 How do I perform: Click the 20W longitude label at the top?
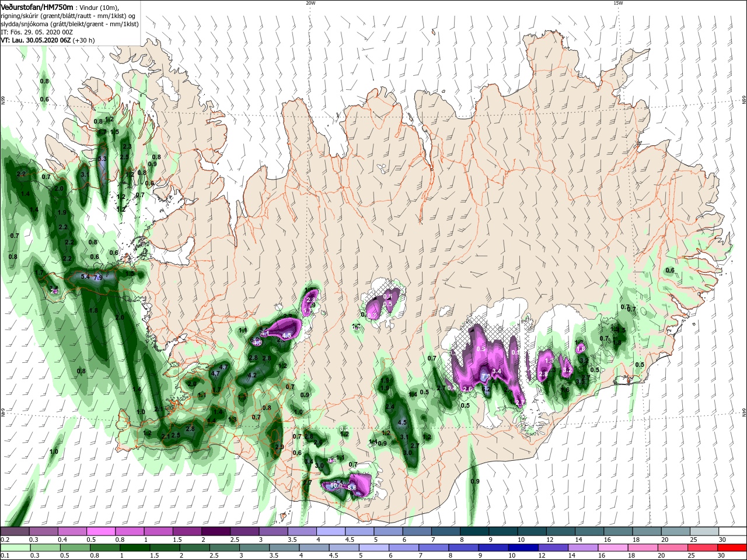pyautogui.click(x=310, y=3)
